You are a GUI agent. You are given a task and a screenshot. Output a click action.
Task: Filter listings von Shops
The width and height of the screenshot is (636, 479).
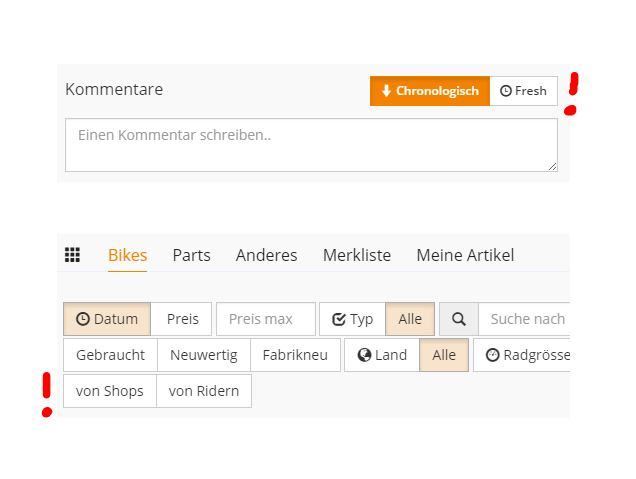110,391
